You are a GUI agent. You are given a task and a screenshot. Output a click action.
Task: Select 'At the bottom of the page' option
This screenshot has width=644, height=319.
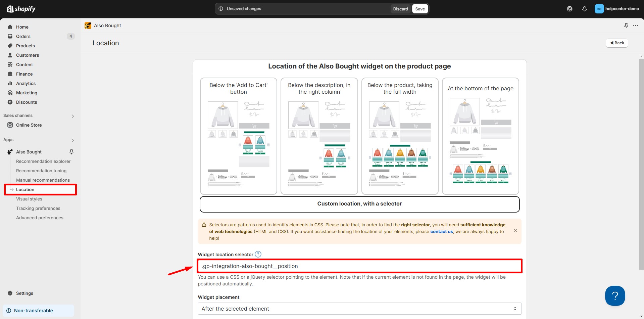coord(480,136)
